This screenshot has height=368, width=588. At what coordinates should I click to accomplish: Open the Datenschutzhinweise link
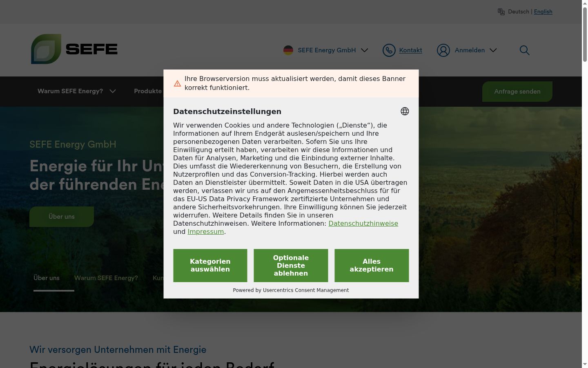tap(363, 223)
